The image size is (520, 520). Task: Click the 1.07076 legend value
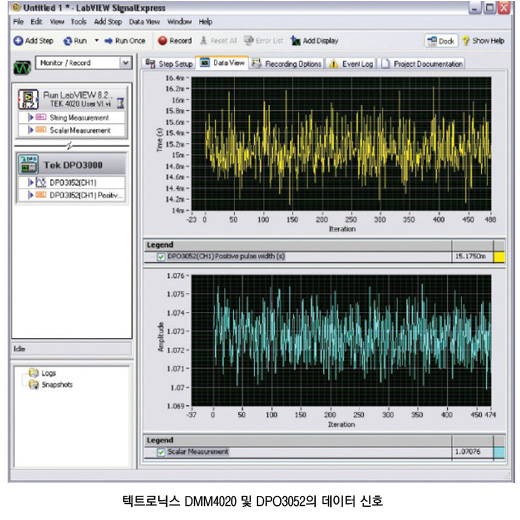pyautogui.click(x=468, y=452)
